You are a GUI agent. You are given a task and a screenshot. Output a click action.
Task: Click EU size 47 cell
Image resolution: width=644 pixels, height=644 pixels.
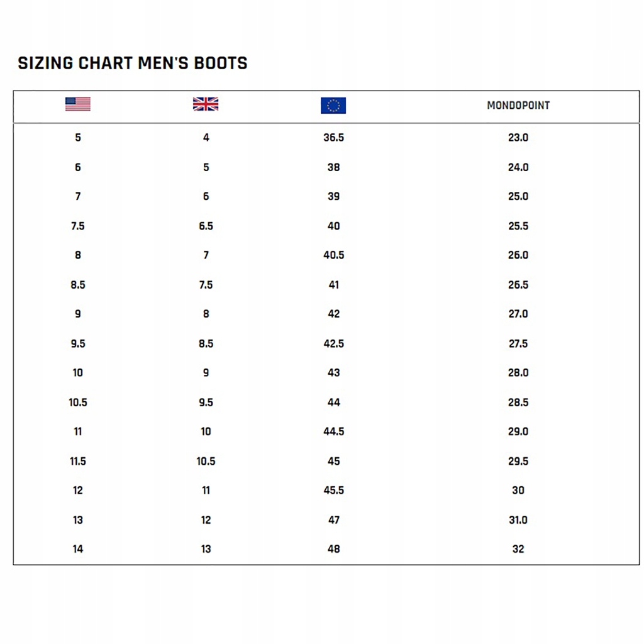333,520
